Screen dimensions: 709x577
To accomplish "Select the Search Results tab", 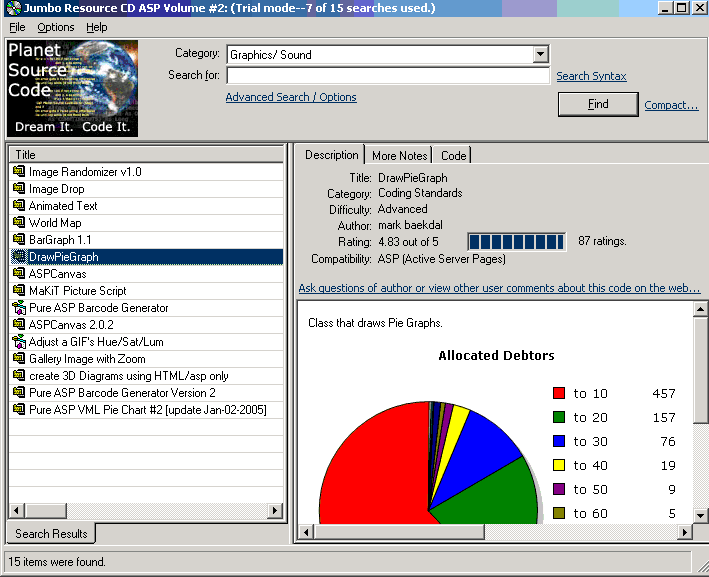I will pos(51,534).
